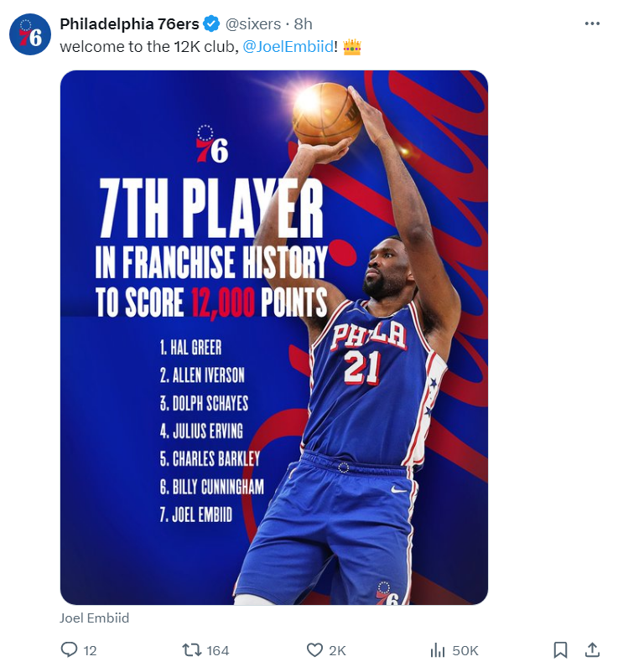Open the share upload icon
The height and width of the screenshot is (672, 618).
[x=592, y=650]
